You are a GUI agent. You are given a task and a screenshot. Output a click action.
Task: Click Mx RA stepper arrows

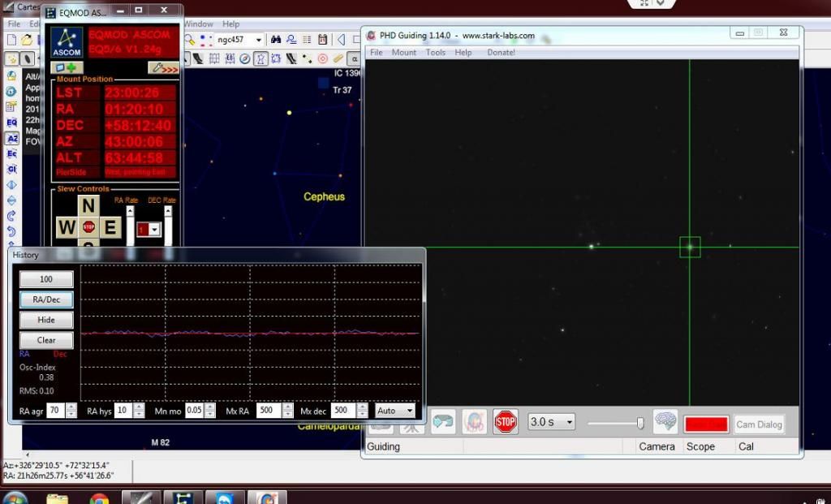tap(288, 410)
